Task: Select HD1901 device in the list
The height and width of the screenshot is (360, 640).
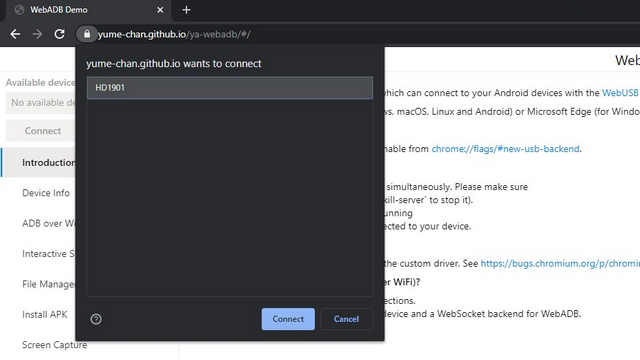Action: pos(230,88)
